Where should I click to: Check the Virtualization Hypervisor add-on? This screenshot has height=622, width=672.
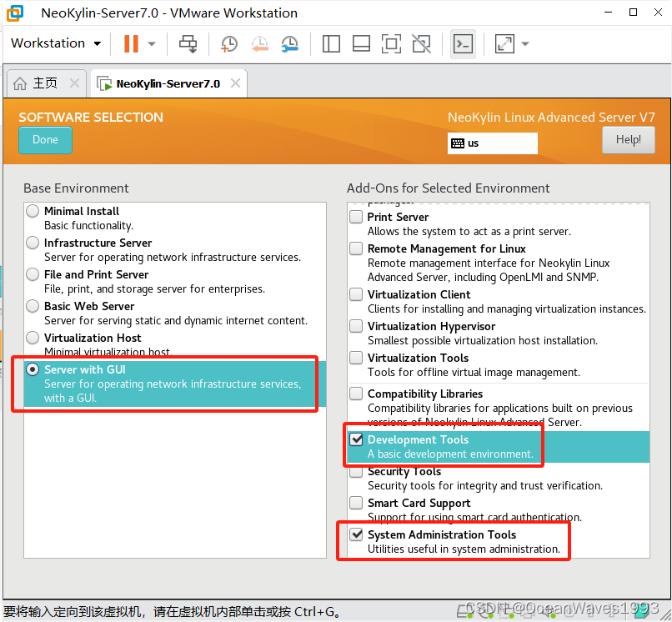click(356, 326)
